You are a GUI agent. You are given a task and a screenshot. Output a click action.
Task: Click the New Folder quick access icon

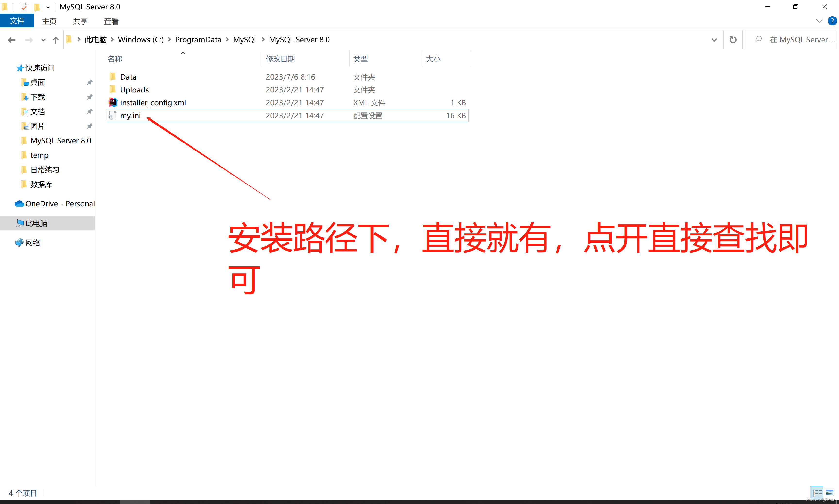coord(37,7)
